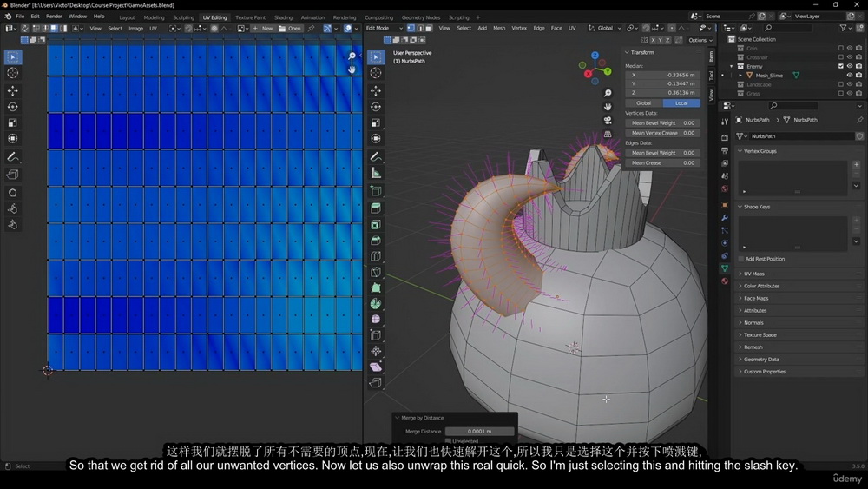Open the Edit Mode dropdown
The width and height of the screenshot is (868, 489).
tap(385, 28)
